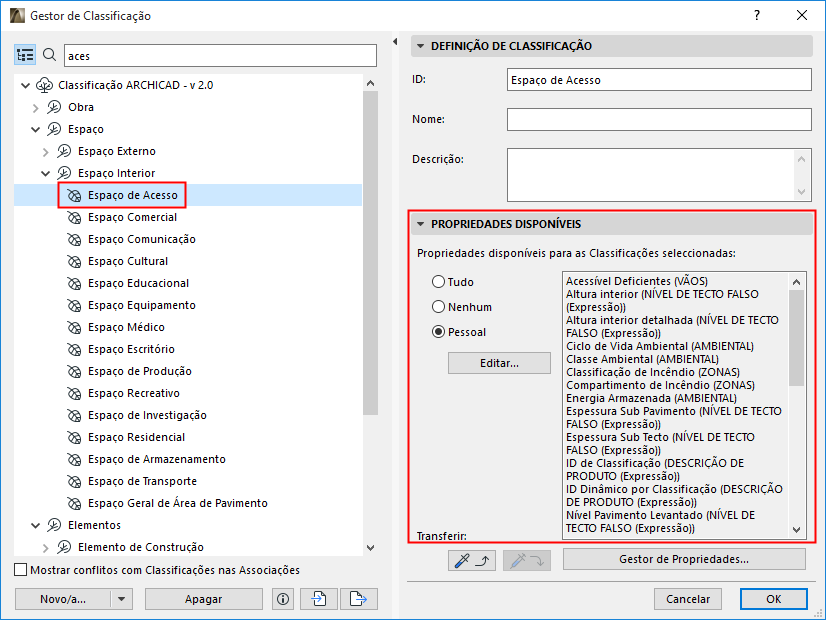Click the Apagar button
Viewport: 826px width, 620px height.
point(203,599)
